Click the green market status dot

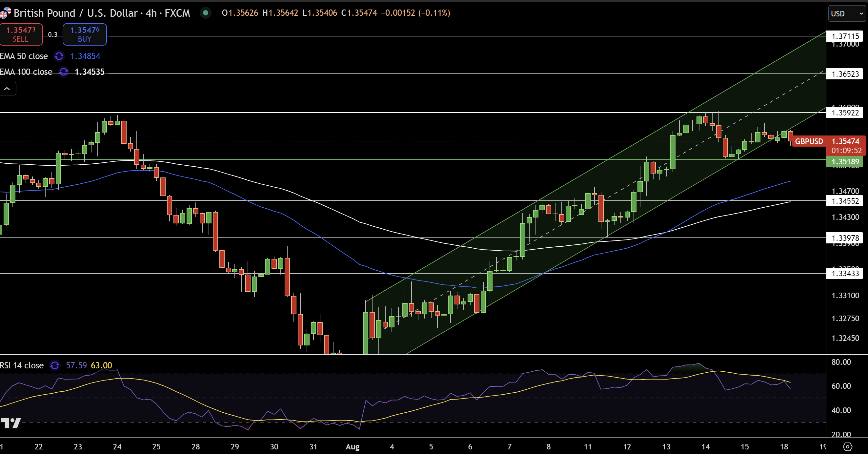(206, 13)
